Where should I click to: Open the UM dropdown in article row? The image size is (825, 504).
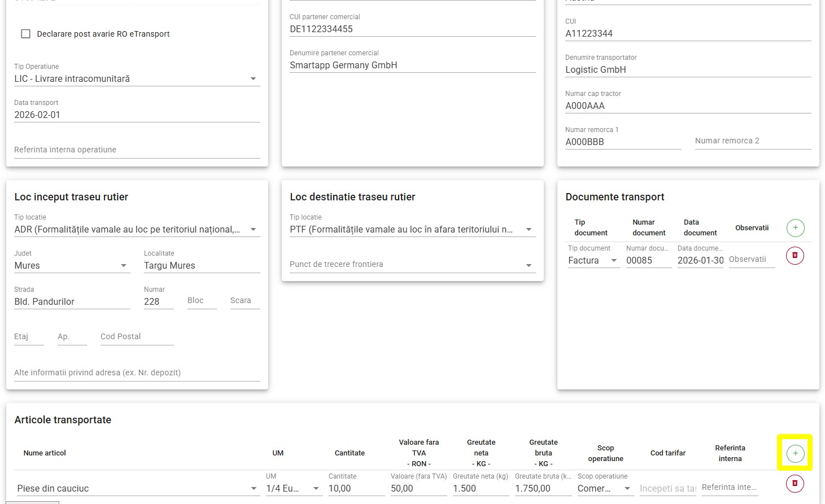tap(316, 489)
